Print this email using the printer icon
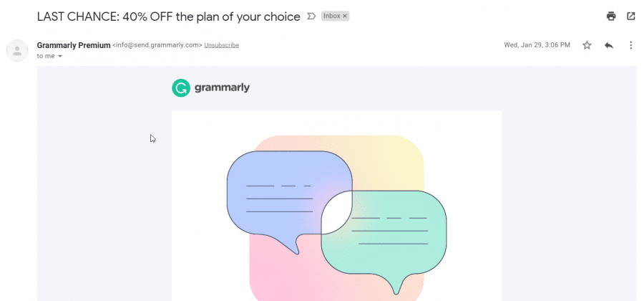Screen dimensions: 644x301 (611, 16)
